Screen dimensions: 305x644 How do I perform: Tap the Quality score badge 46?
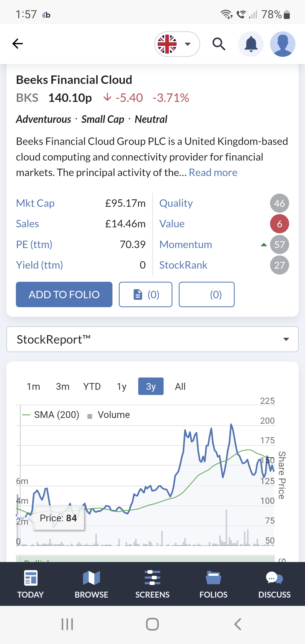(x=280, y=203)
